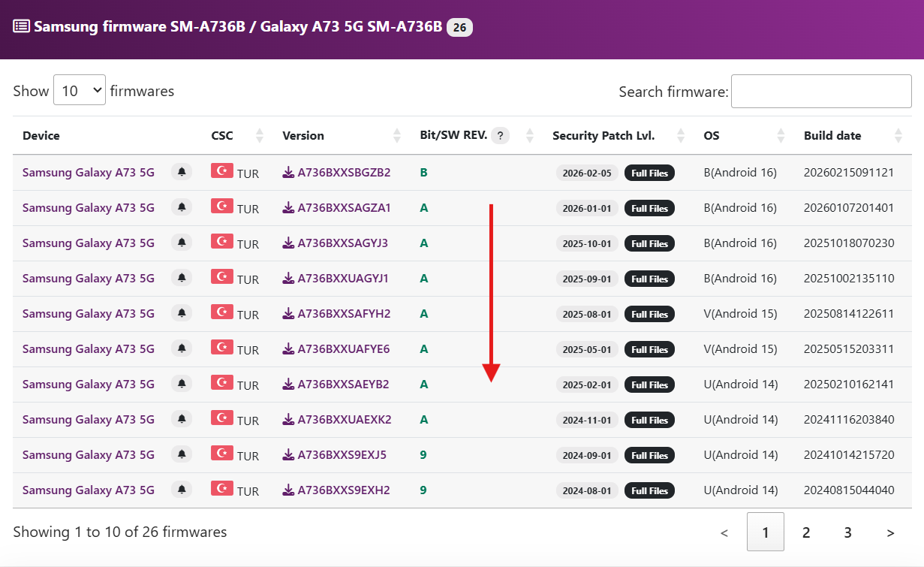Click the firmware count badge 26
This screenshot has width=924, height=567.
tap(459, 28)
